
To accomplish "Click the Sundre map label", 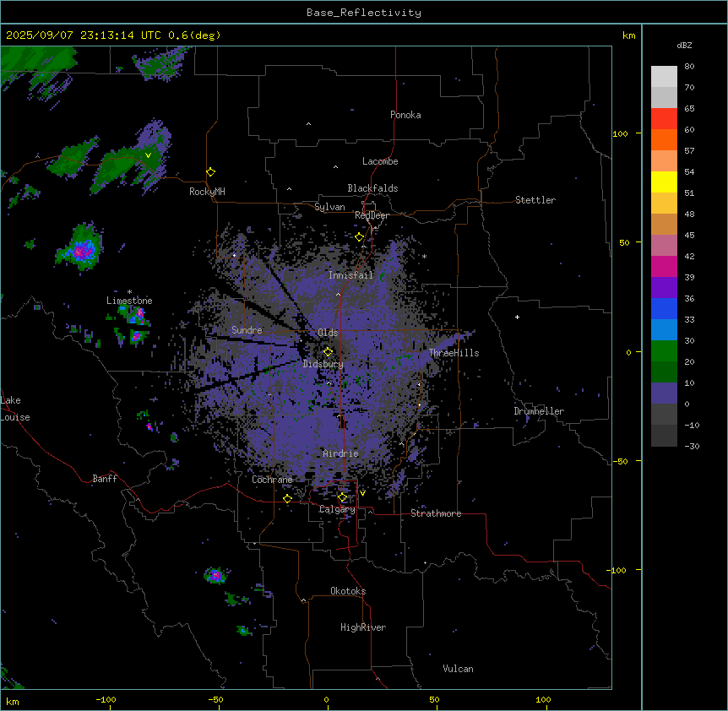I will point(247,330).
